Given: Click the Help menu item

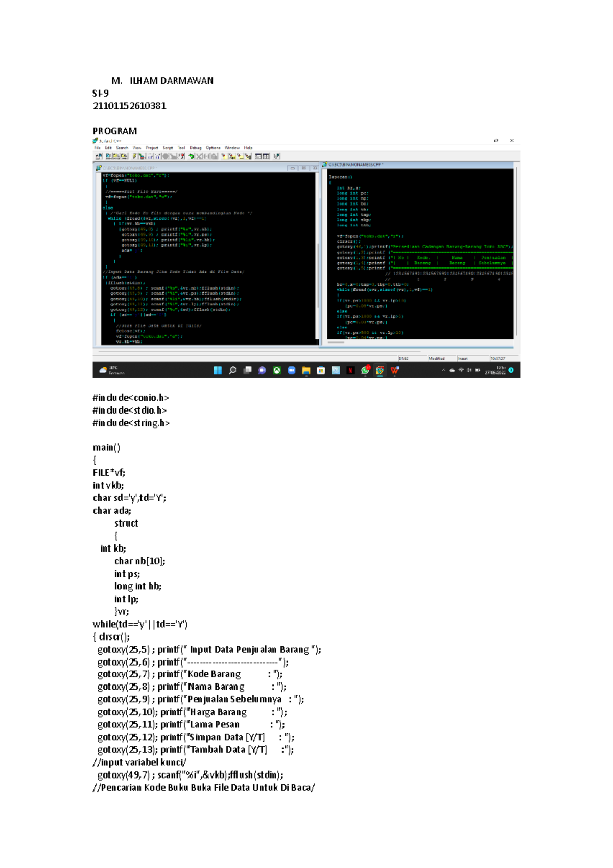Looking at the screenshot, I should [248, 148].
